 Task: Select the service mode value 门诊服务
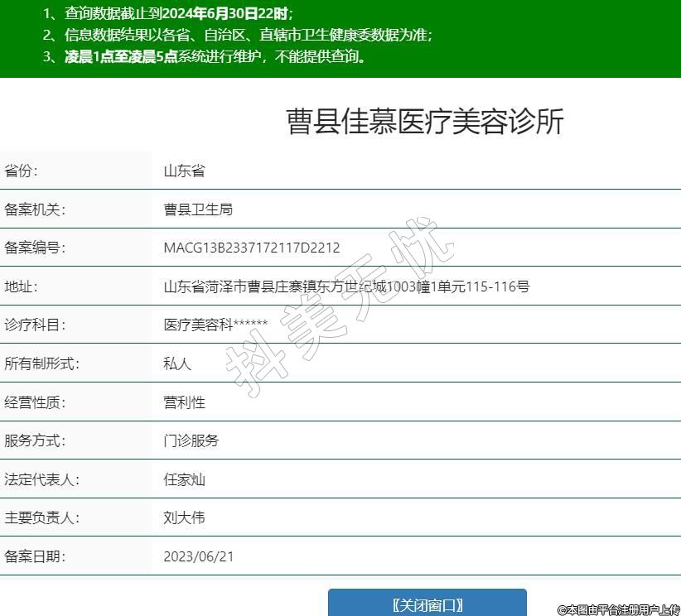pyautogui.click(x=191, y=440)
